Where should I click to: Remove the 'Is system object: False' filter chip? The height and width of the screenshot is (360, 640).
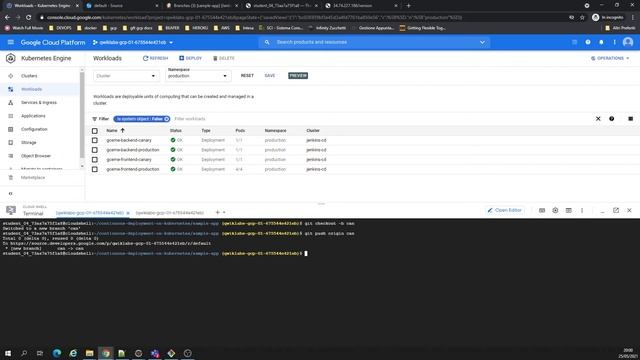click(x=167, y=119)
